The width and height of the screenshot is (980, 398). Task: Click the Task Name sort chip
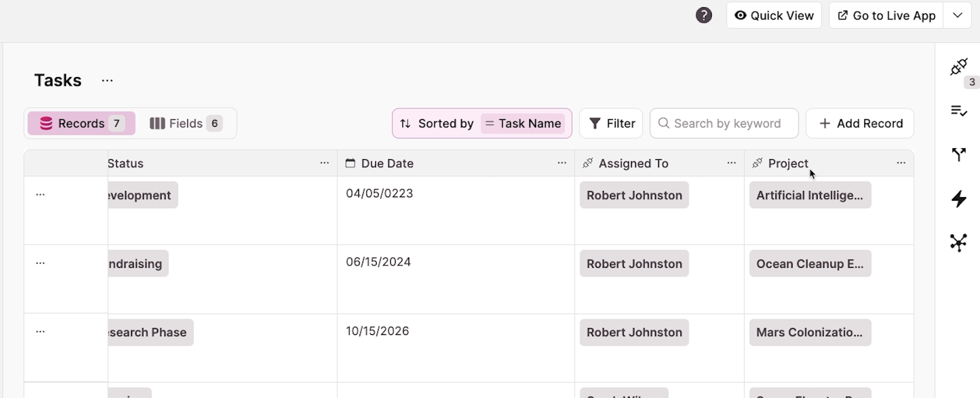click(523, 124)
